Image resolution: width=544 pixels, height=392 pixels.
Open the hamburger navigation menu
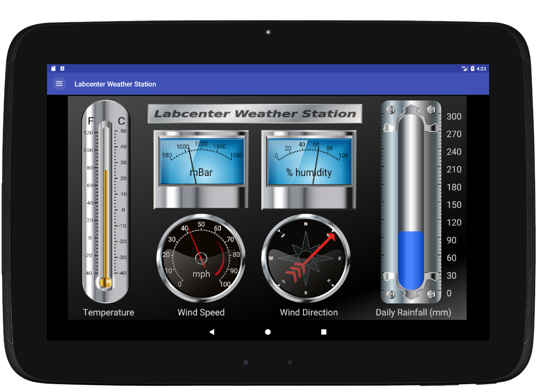point(59,84)
